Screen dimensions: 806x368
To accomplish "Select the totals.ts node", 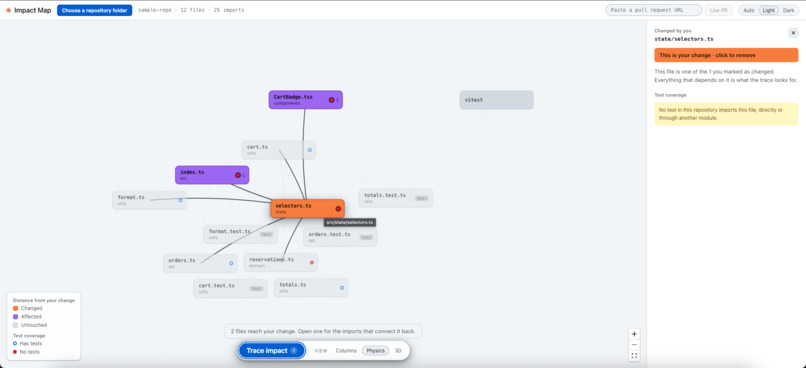I will coord(311,287).
